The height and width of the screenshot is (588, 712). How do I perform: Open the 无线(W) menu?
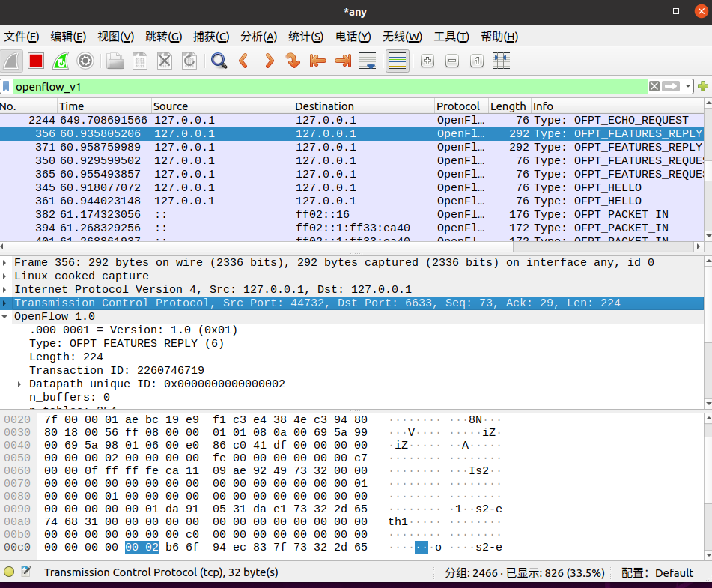click(402, 37)
